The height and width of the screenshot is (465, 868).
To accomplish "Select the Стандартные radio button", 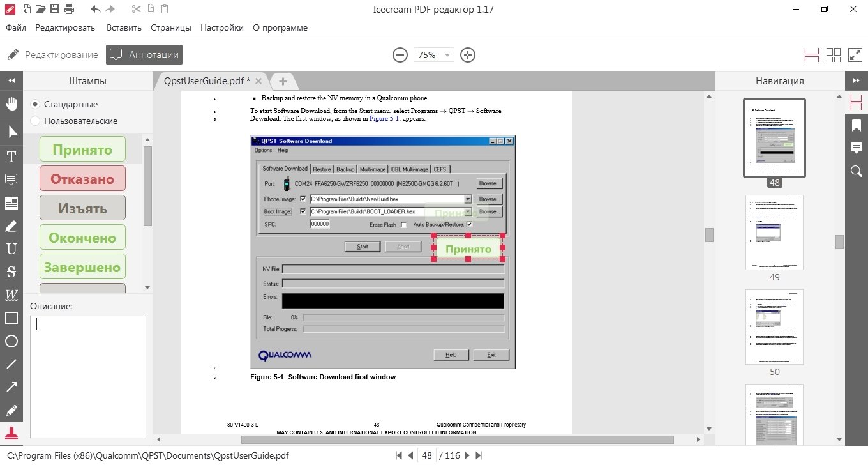I will coord(35,104).
